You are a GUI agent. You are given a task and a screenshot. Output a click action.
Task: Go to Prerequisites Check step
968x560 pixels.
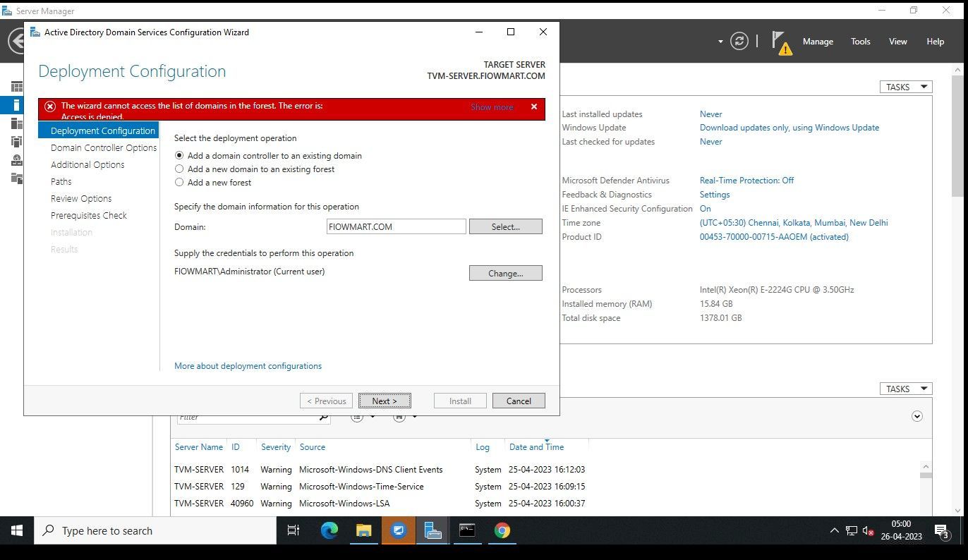tap(89, 215)
